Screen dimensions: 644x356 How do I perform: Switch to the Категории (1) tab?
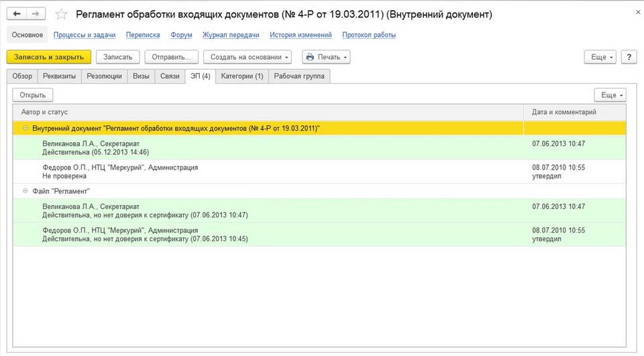(x=242, y=76)
